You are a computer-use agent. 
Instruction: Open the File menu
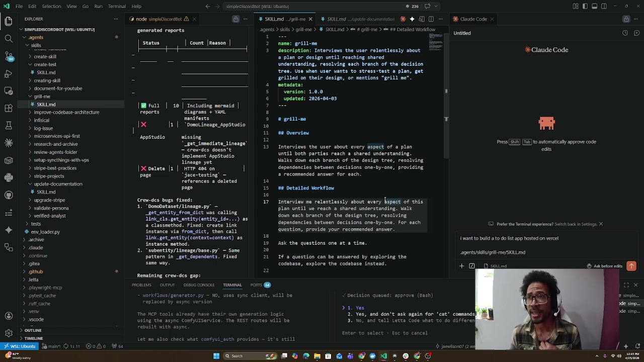tap(19, 6)
